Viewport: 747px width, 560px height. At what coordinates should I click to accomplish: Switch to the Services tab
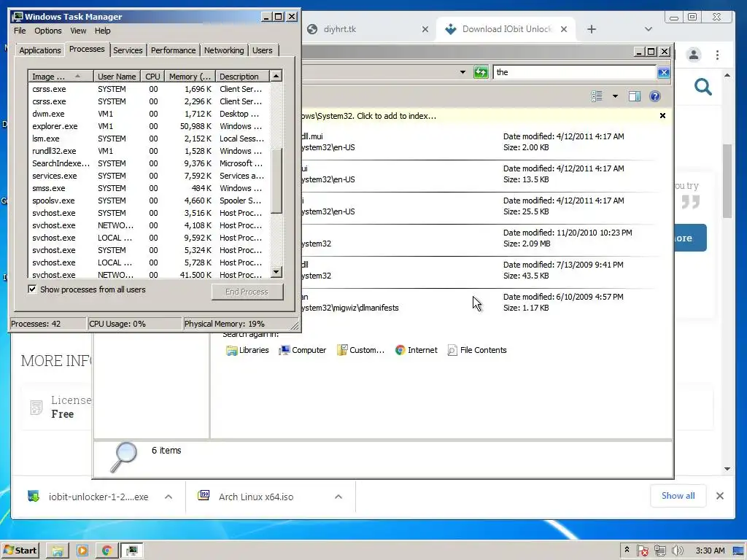click(128, 50)
